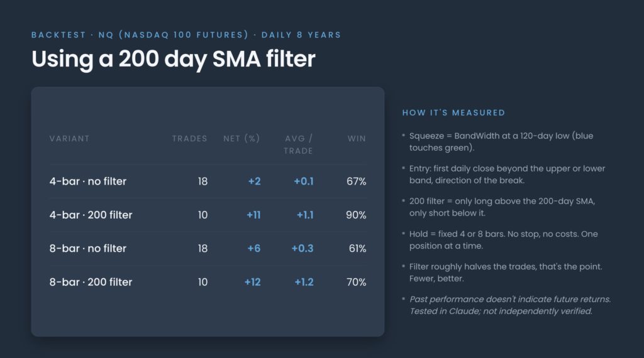Click the Hold fixed bars bullet
Viewport: 644px width, 358px height.
click(x=504, y=240)
